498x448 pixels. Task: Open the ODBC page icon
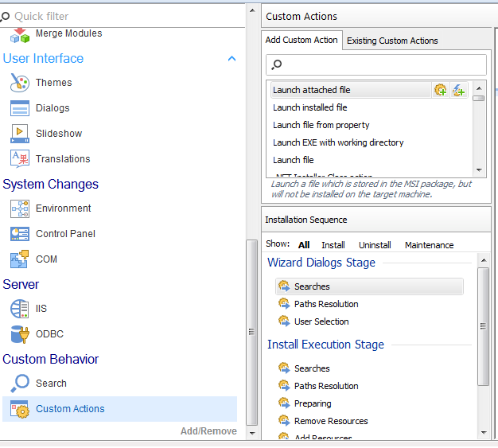point(20,334)
